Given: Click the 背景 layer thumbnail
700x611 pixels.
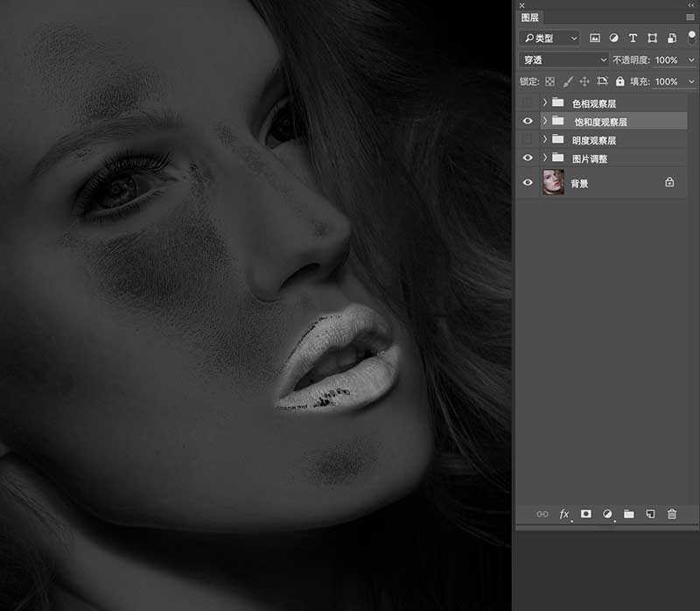Looking at the screenshot, I should [553, 182].
